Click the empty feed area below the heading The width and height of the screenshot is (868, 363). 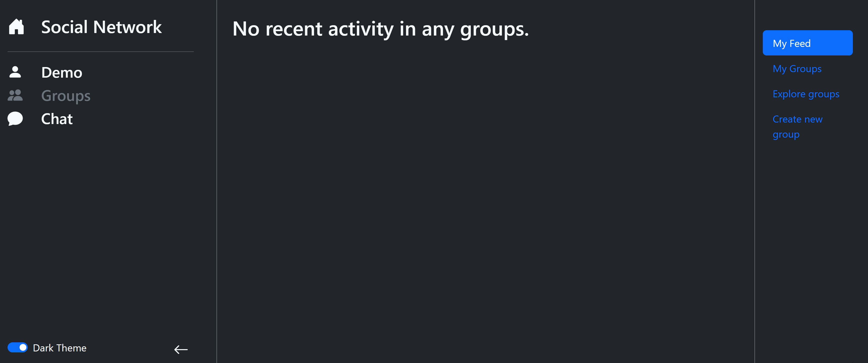pos(485,202)
